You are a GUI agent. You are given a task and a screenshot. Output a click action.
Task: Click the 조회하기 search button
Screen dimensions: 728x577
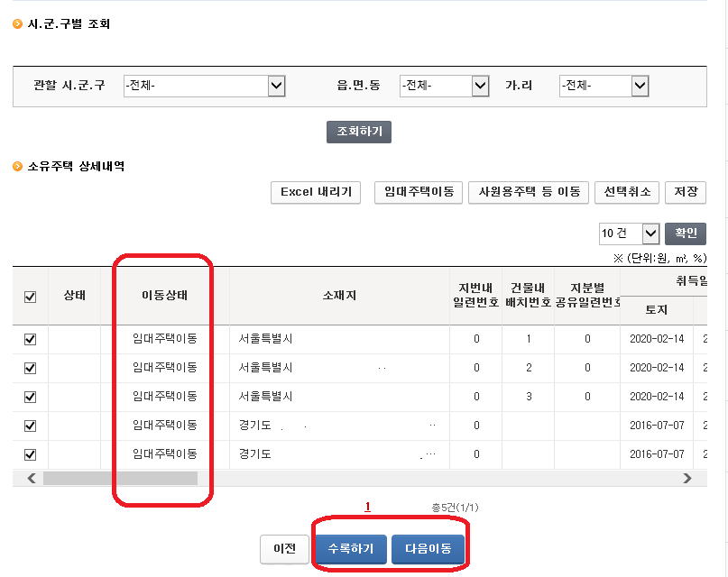point(358,131)
